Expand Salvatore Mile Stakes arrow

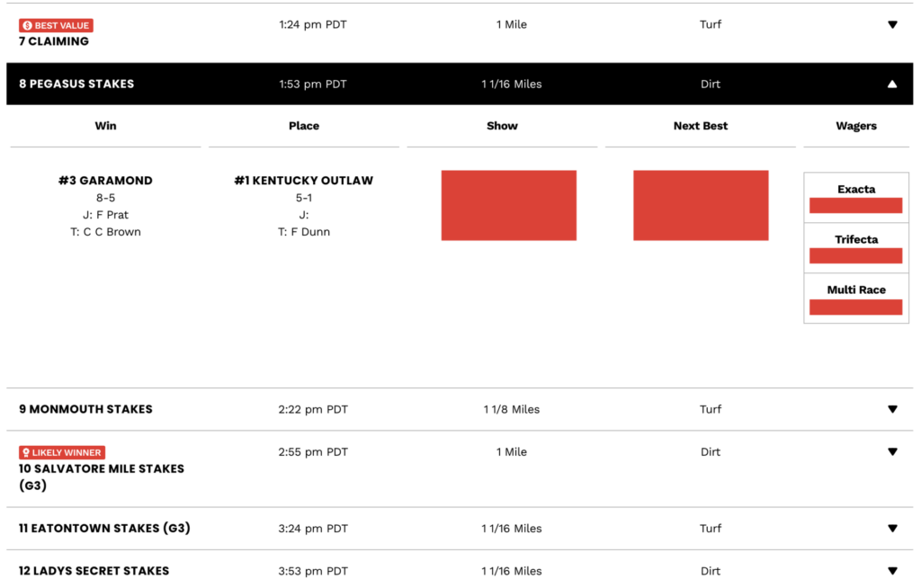(x=892, y=451)
